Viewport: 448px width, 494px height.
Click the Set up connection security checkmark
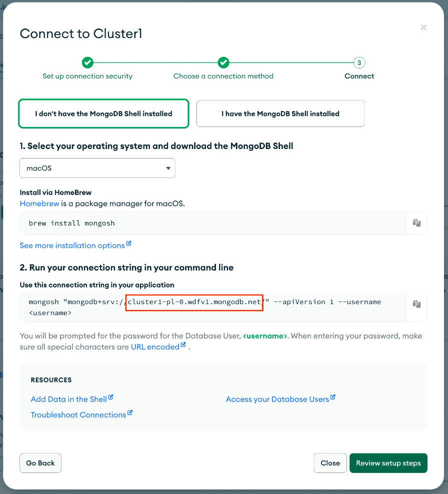(87, 62)
